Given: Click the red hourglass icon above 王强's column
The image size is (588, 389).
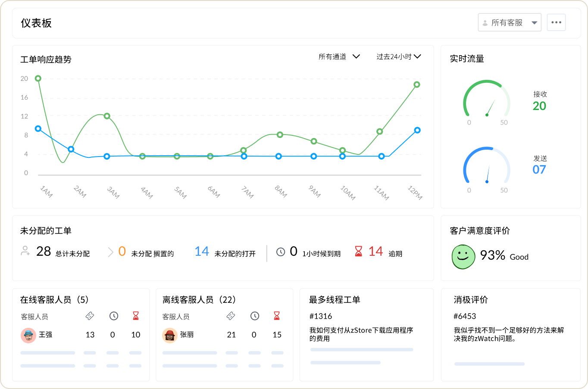Looking at the screenshot, I should coord(135,316).
